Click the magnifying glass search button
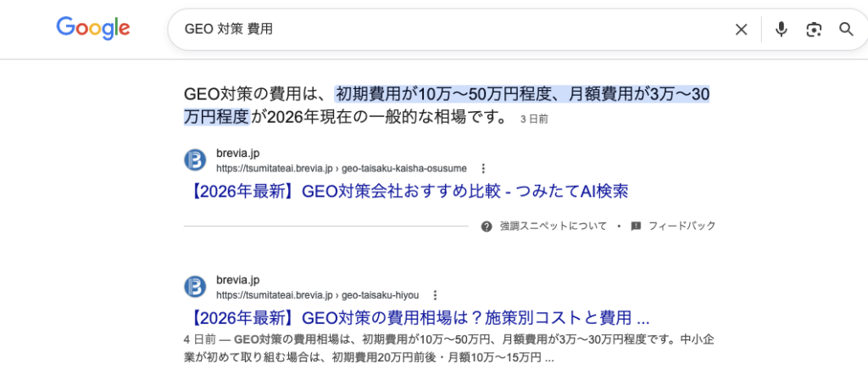Viewport: 868px width, 386px height. coord(846,30)
